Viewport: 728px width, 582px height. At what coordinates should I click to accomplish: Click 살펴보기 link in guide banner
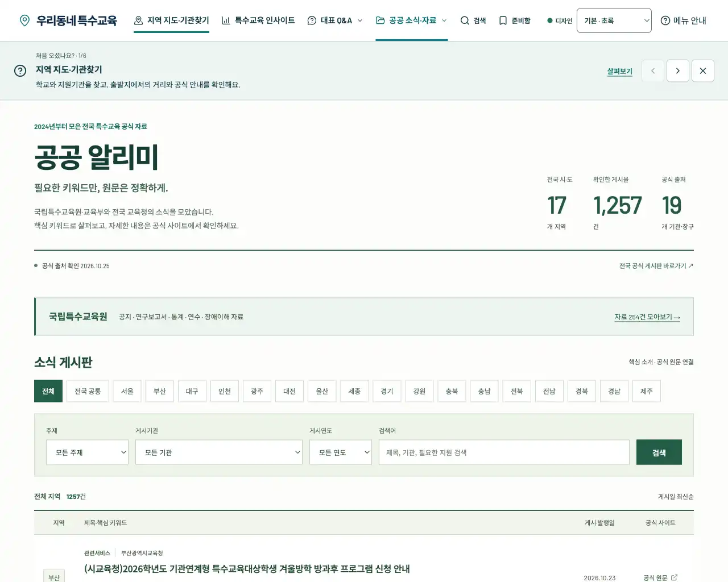pyautogui.click(x=619, y=71)
